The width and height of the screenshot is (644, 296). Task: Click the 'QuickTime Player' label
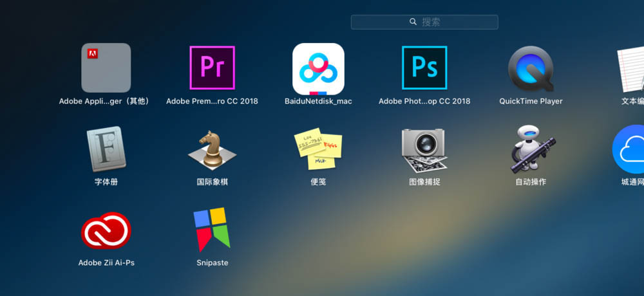click(531, 101)
